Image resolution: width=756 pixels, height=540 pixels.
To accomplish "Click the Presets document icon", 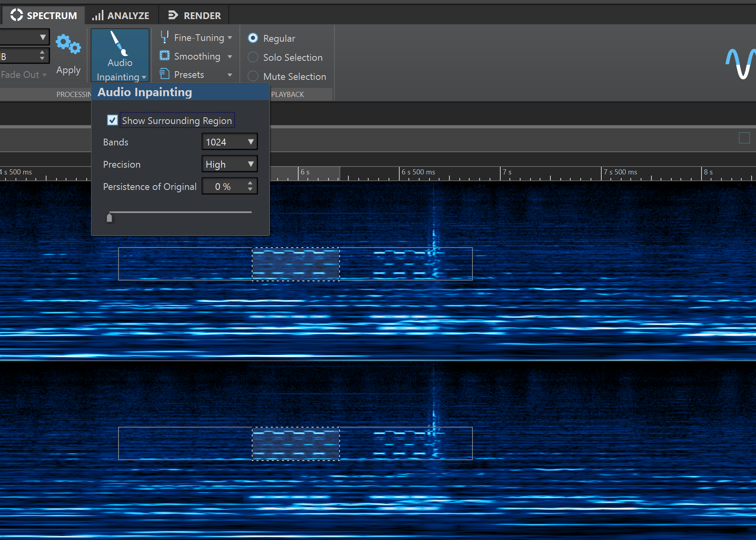I will coord(164,74).
